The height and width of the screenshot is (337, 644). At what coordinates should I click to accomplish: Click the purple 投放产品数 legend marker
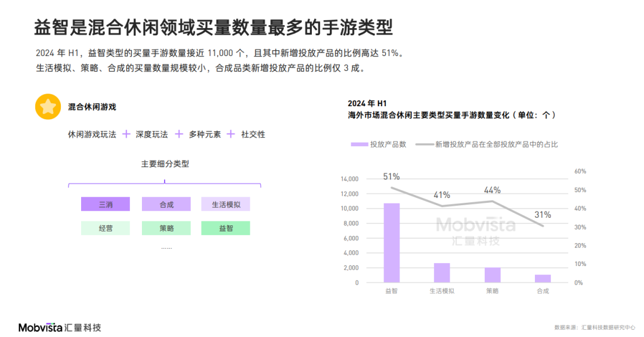point(360,144)
